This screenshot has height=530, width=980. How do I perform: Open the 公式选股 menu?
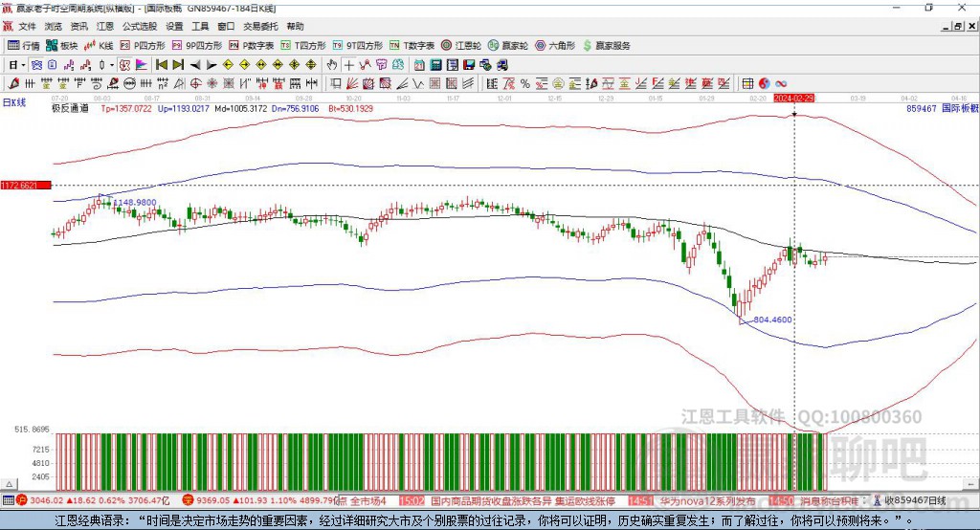(140, 26)
